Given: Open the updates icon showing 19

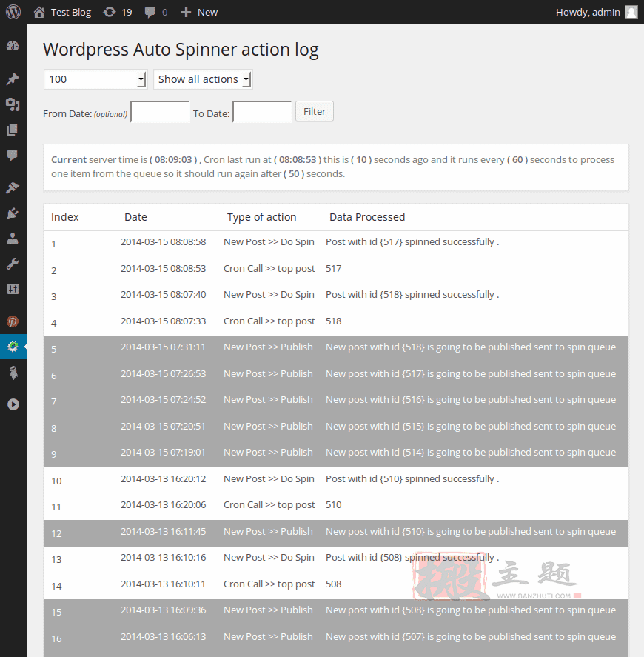Looking at the screenshot, I should pos(110,12).
